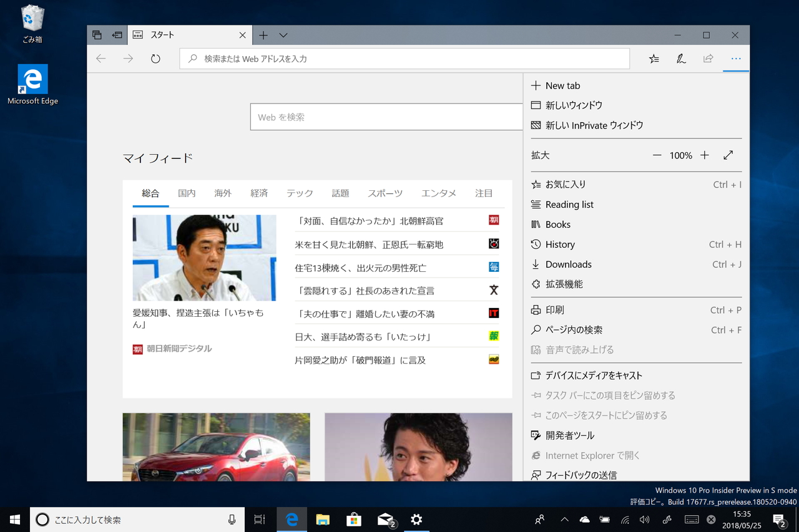
Task: Switch to the 話題 feed tab
Action: point(340,193)
